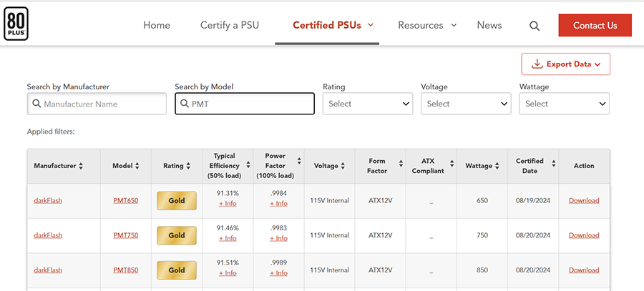Go to the Home page
This screenshot has width=644, height=291.
[x=157, y=26]
